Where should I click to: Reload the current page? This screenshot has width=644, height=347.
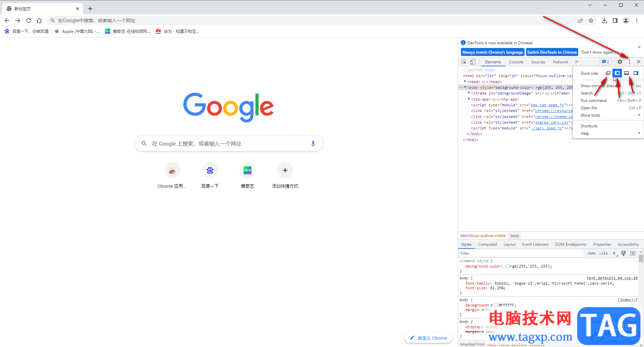(x=29, y=20)
